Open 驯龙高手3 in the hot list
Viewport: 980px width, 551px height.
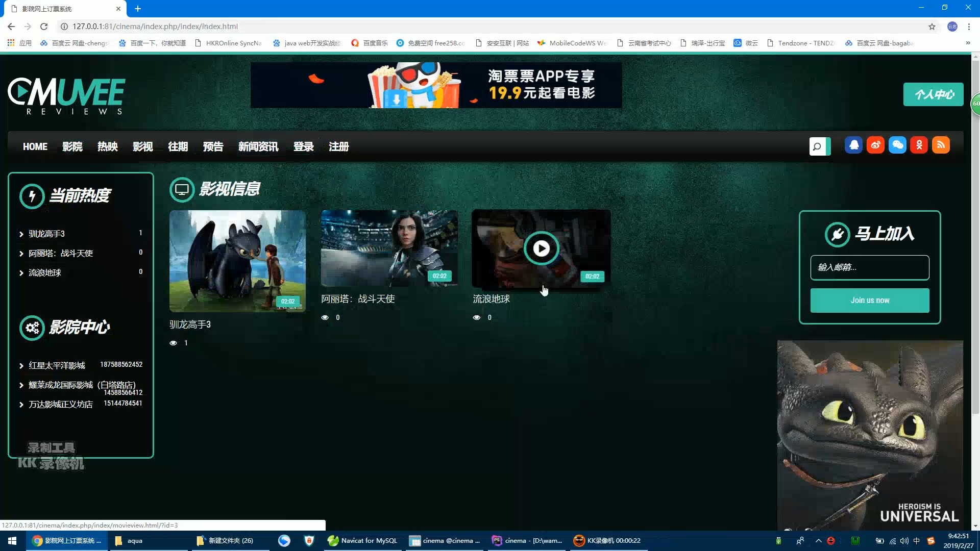pos(46,234)
